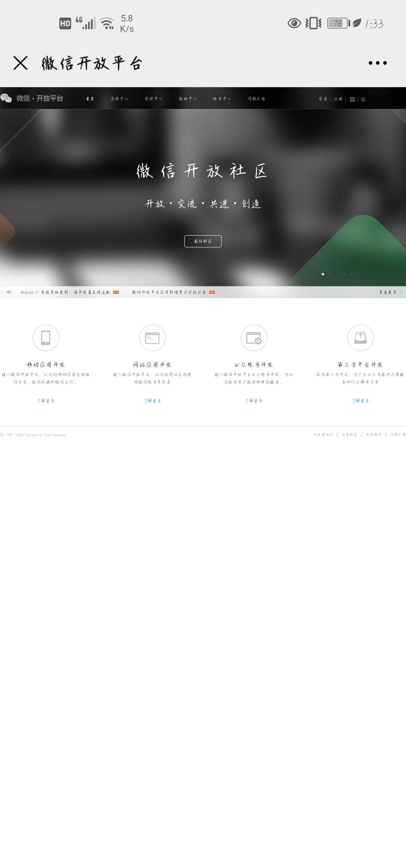The image size is (406, 868).
Task: Open the 问题反馈 nav item
Action: pyautogui.click(x=256, y=99)
